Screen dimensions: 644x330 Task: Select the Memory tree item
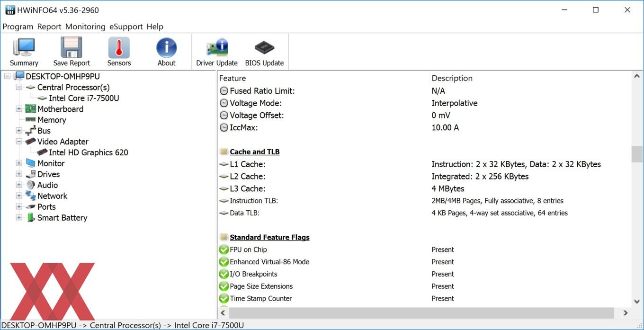coord(52,120)
